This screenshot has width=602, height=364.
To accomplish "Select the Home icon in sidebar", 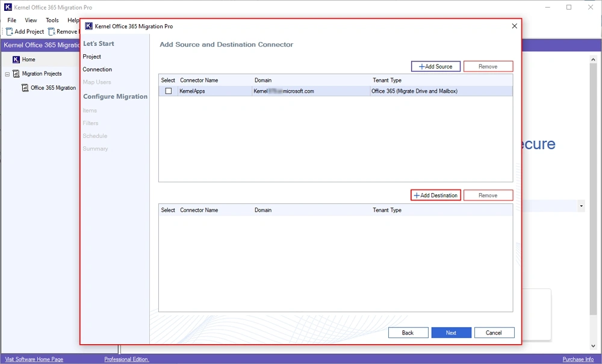I will tap(16, 60).
